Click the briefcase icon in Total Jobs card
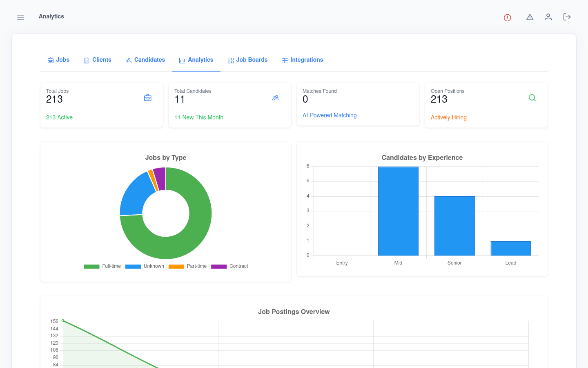The width and height of the screenshot is (588, 368). pos(148,98)
